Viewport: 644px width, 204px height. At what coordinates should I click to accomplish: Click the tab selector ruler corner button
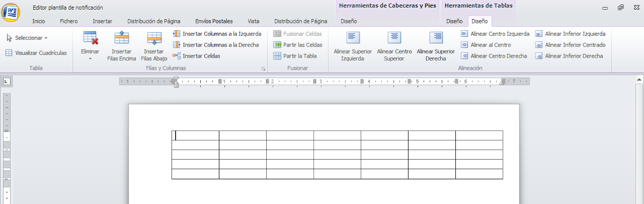coord(7,81)
